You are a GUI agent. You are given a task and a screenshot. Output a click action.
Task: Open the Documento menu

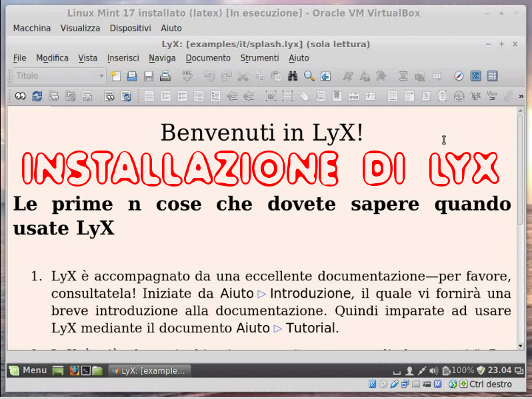coord(207,58)
